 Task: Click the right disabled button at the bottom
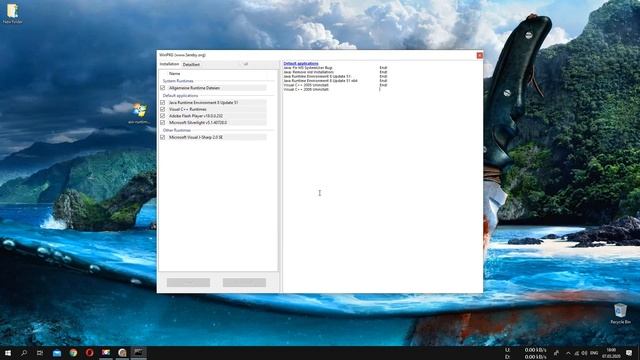coord(244,282)
